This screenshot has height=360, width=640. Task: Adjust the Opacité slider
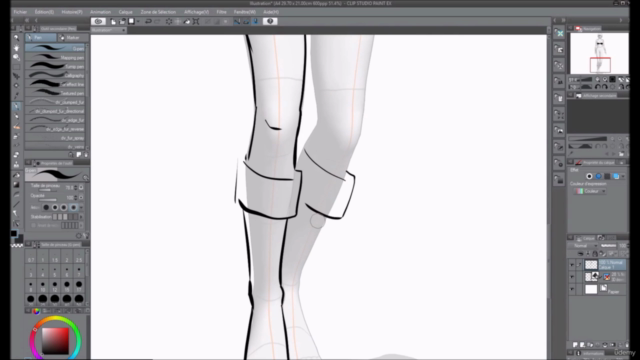pos(47,200)
